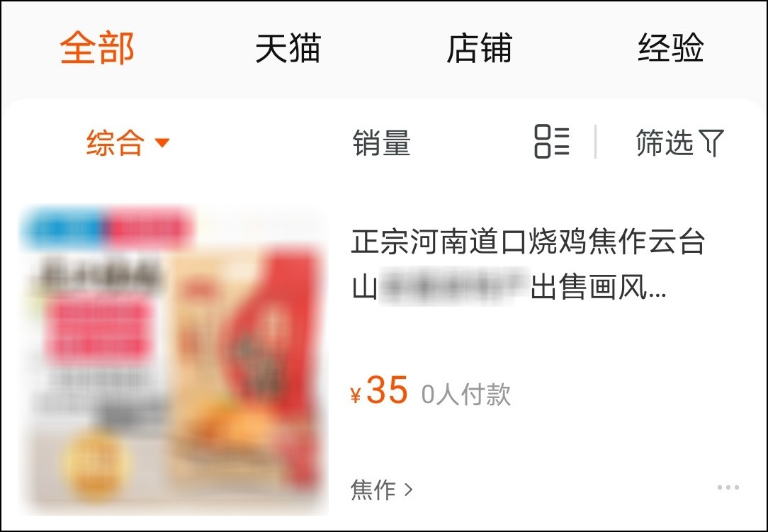Switch to the 全部 tab
The image size is (768, 532).
(97, 48)
